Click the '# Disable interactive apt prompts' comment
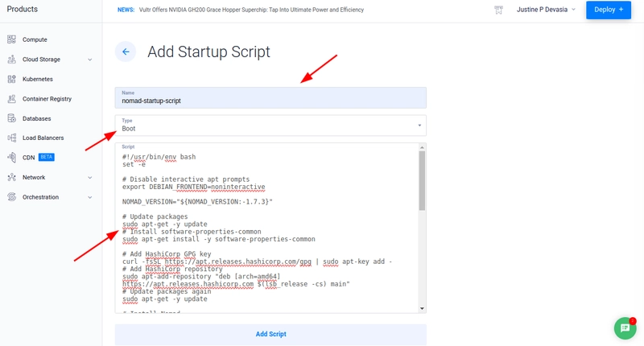644x346 pixels. coord(186,179)
